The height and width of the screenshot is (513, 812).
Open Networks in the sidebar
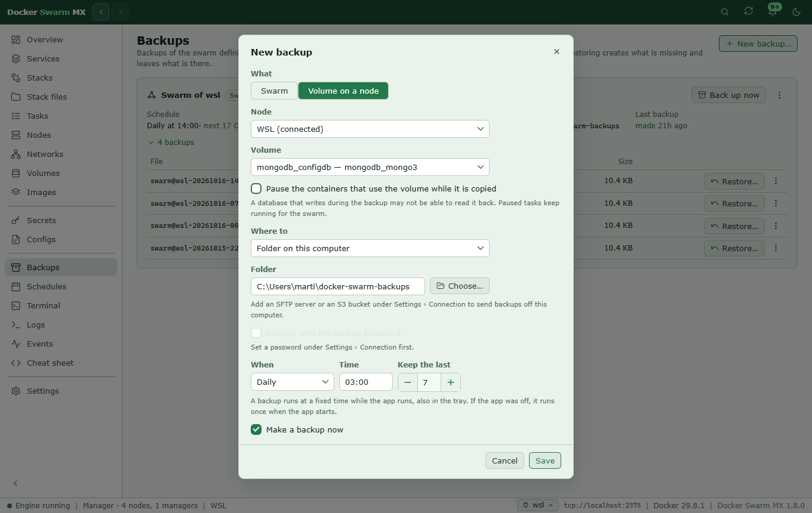(61, 154)
